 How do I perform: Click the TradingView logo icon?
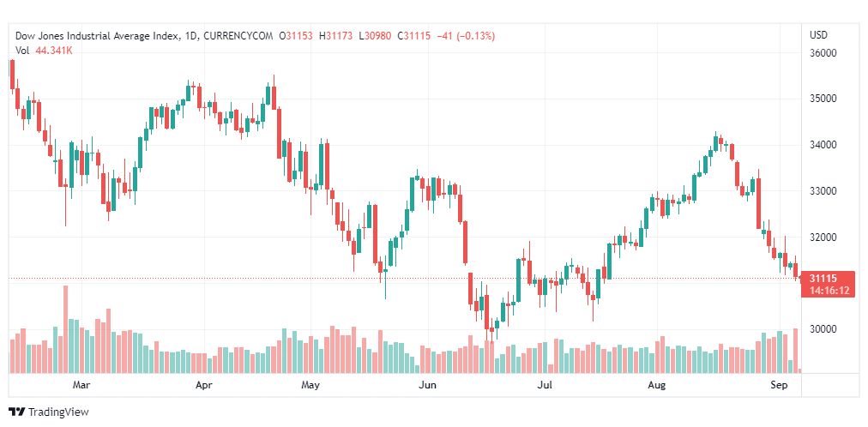click(17, 412)
